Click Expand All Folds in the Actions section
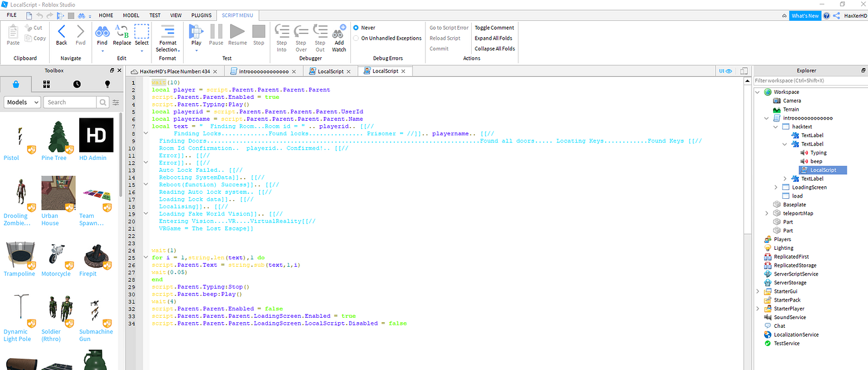 (x=492, y=38)
